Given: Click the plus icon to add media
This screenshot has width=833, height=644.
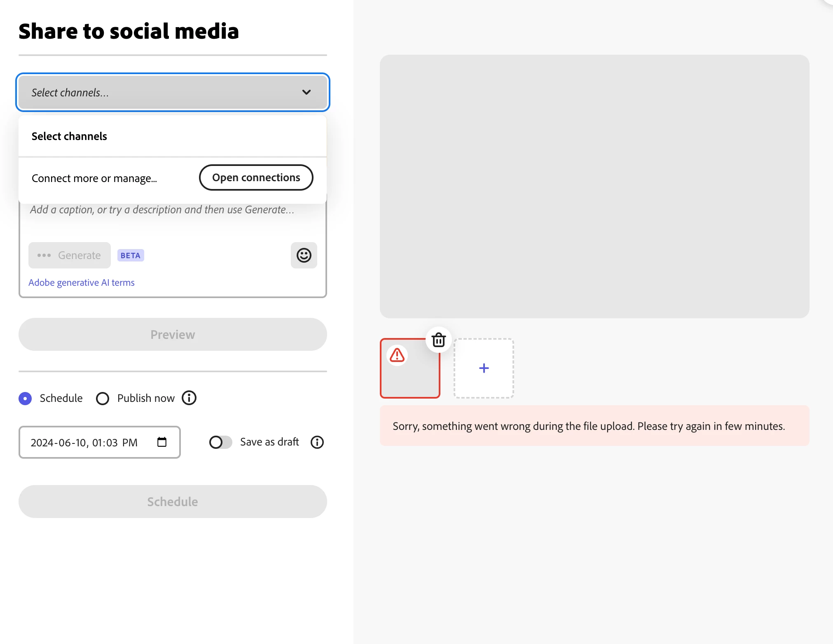Looking at the screenshot, I should [484, 368].
